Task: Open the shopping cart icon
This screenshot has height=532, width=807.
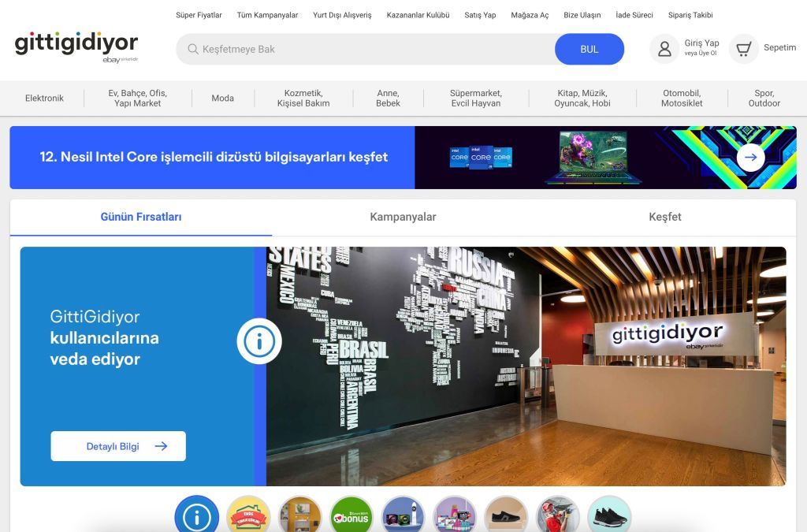Action: point(743,49)
